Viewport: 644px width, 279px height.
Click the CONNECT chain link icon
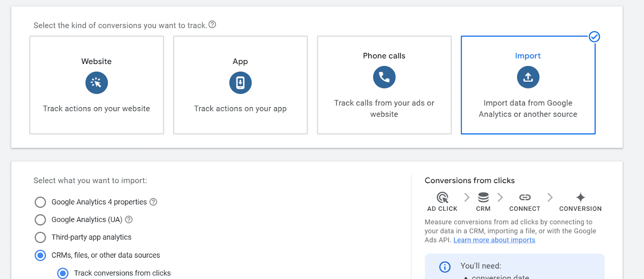point(525,197)
